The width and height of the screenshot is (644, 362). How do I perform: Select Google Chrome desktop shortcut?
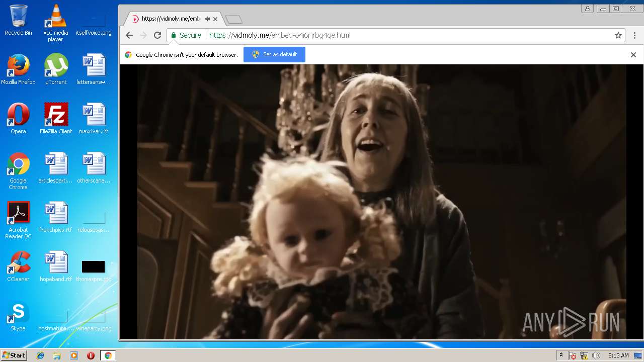point(18,171)
